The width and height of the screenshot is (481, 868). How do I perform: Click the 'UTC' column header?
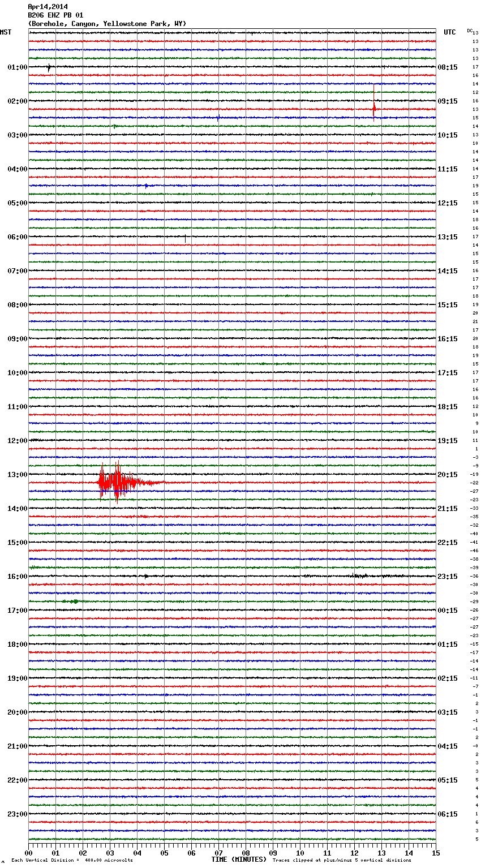click(450, 32)
